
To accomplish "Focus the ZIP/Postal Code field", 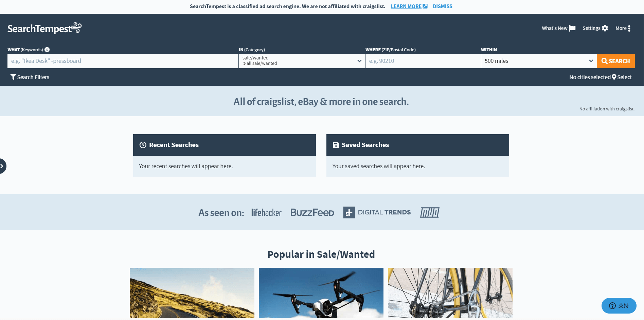I will point(423,61).
